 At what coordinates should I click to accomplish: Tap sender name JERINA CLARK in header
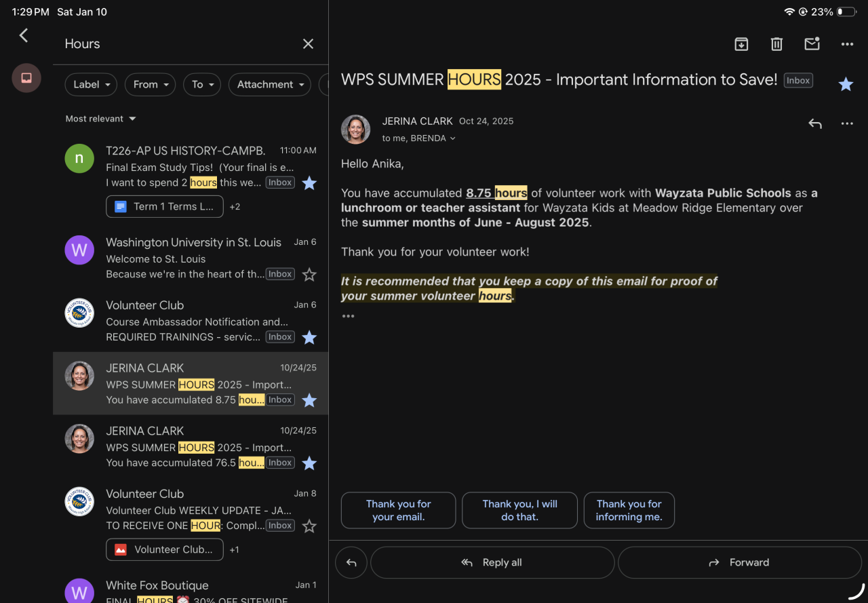417,121
